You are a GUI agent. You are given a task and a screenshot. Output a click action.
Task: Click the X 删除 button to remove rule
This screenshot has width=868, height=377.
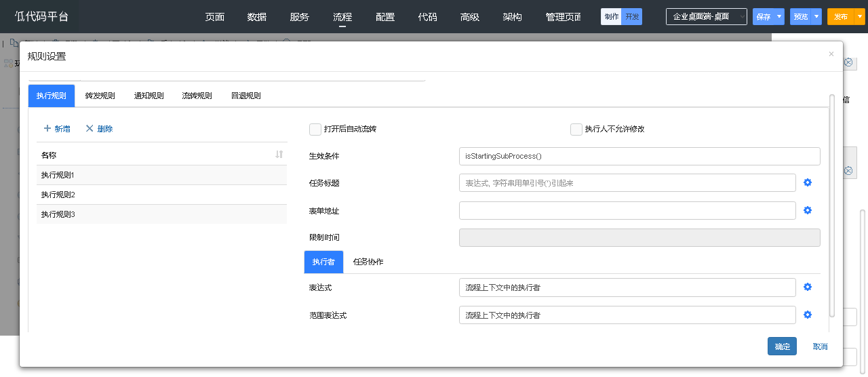tap(99, 128)
